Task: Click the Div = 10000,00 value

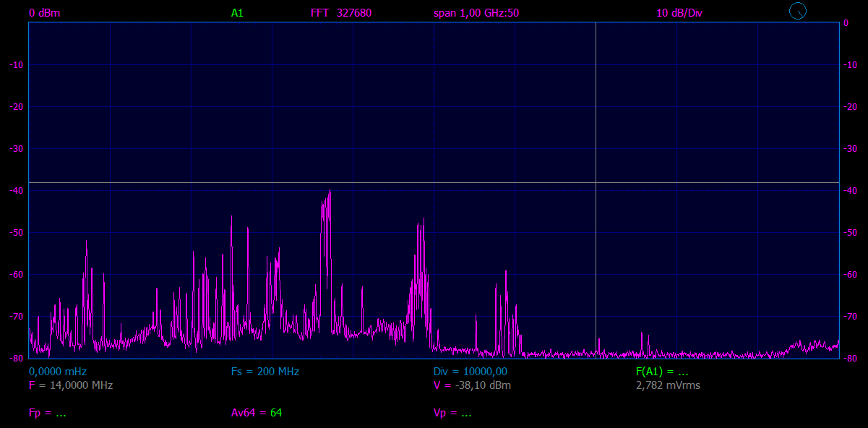Action: (x=470, y=372)
